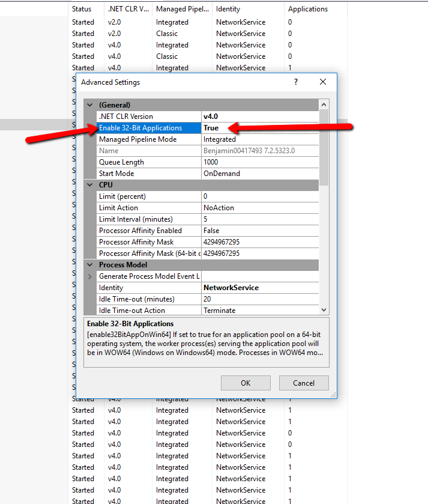The image size is (428, 504).
Task: Click the greyed Name property label
Action: (x=149, y=151)
